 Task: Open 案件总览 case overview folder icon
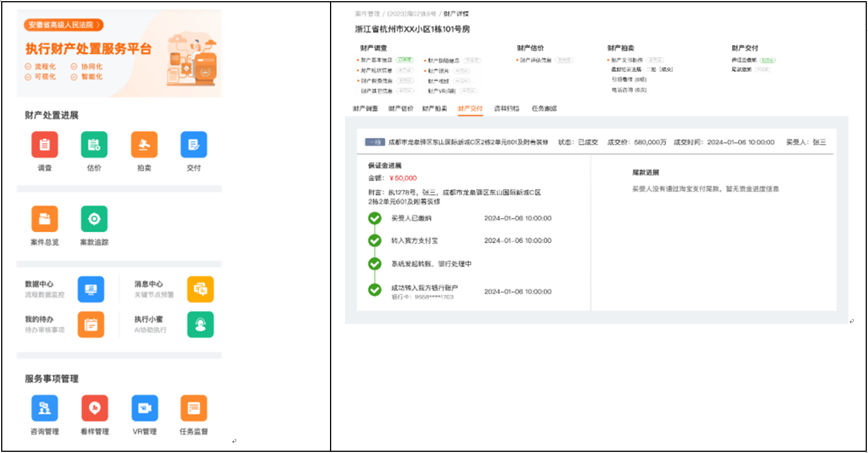click(x=44, y=219)
